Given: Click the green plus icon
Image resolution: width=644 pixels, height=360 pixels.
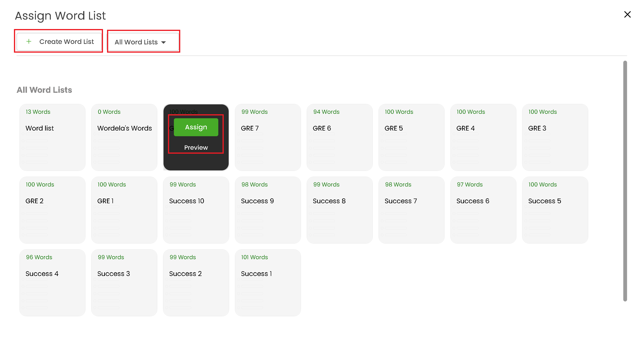Looking at the screenshot, I should point(29,42).
